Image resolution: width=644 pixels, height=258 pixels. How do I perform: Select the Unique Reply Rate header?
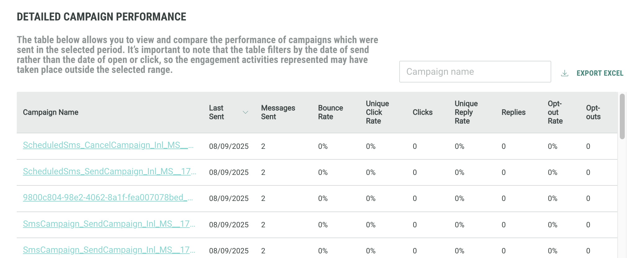click(466, 112)
